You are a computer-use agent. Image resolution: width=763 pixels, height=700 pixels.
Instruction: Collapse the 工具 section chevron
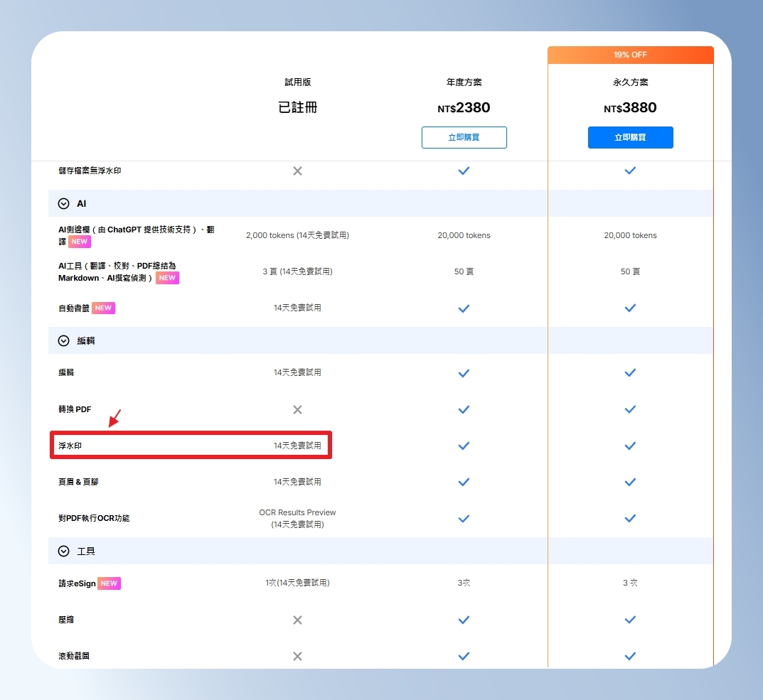(64, 551)
